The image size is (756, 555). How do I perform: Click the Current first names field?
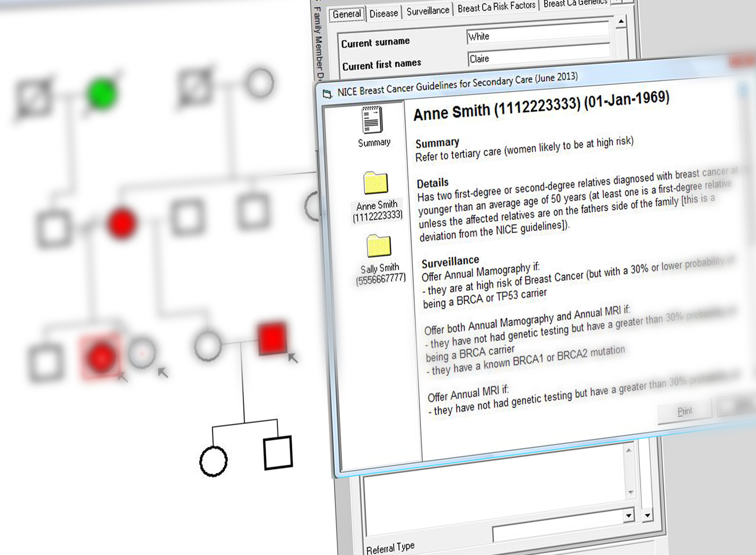[538, 57]
